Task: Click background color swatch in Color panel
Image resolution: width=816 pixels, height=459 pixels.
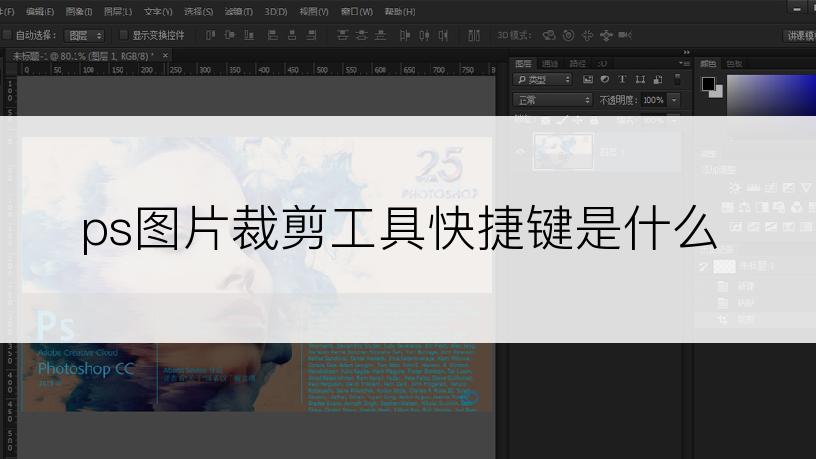Action: click(718, 93)
